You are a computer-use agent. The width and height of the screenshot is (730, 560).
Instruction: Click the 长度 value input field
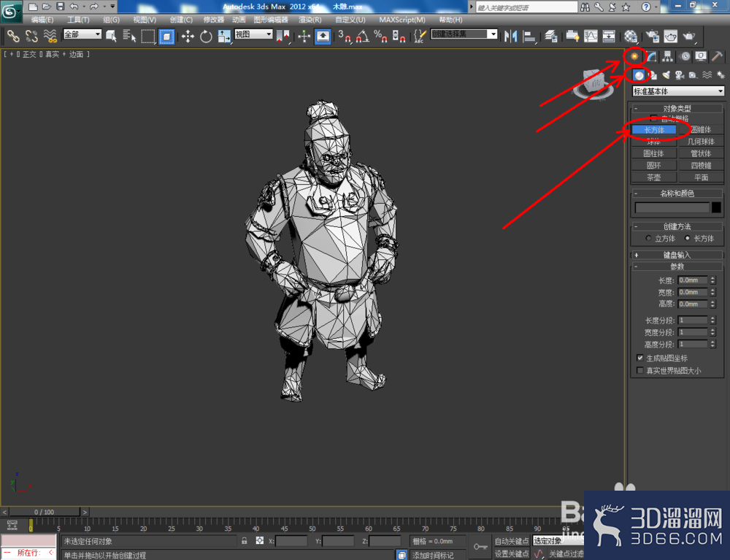pos(693,280)
